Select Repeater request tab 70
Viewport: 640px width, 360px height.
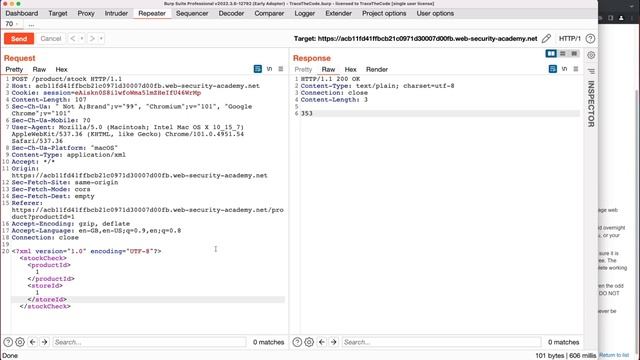coord(9,24)
